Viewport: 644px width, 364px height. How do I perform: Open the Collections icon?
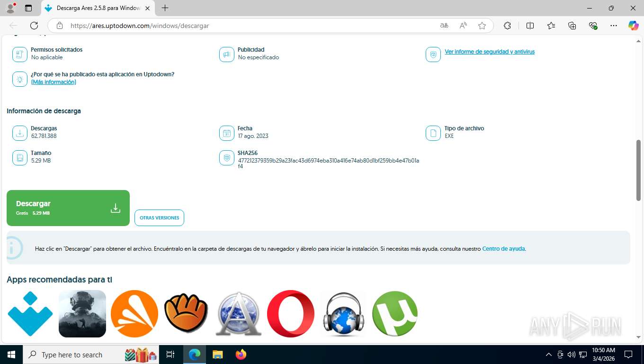tap(572, 26)
